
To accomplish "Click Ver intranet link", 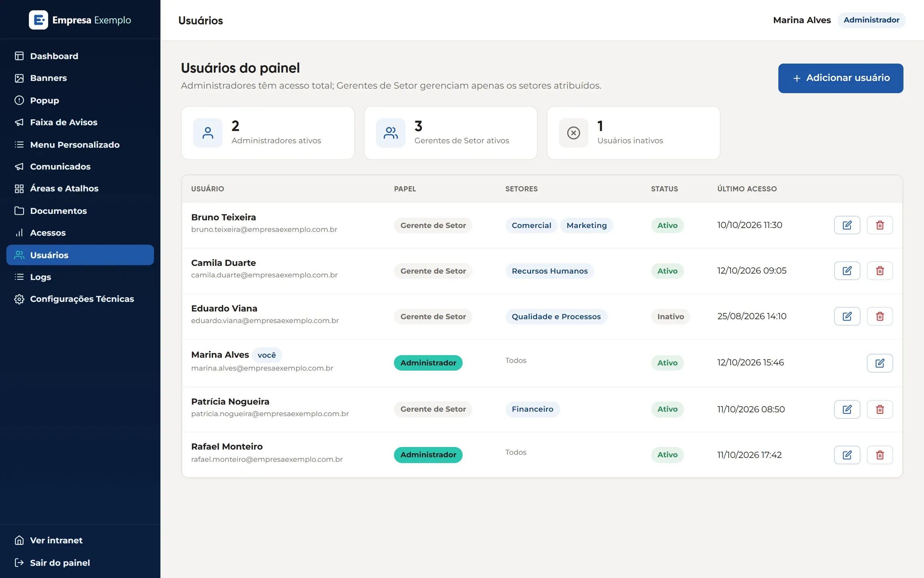I will point(80,541).
